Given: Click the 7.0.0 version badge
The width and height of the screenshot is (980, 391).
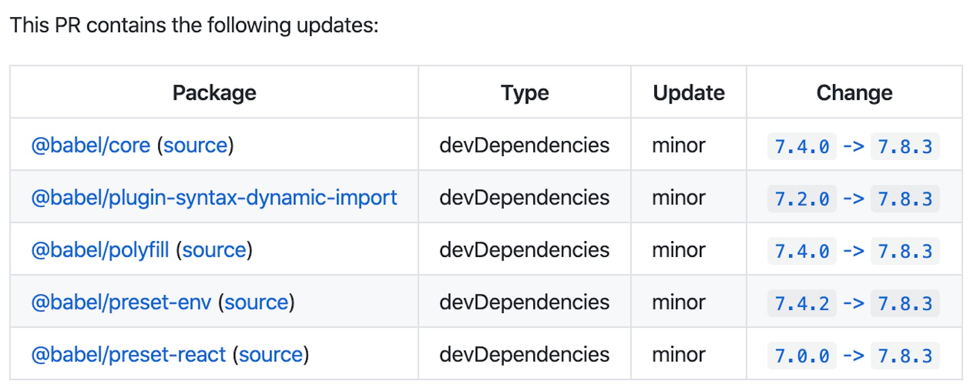Looking at the screenshot, I should (801, 356).
